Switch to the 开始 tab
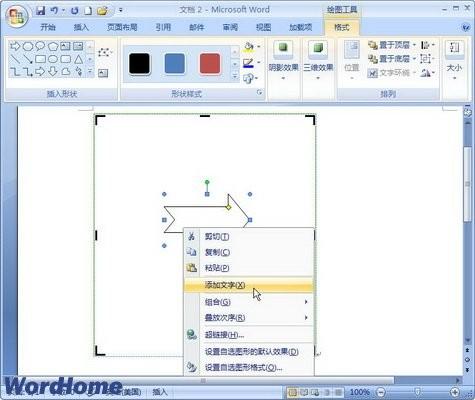 click(x=48, y=27)
